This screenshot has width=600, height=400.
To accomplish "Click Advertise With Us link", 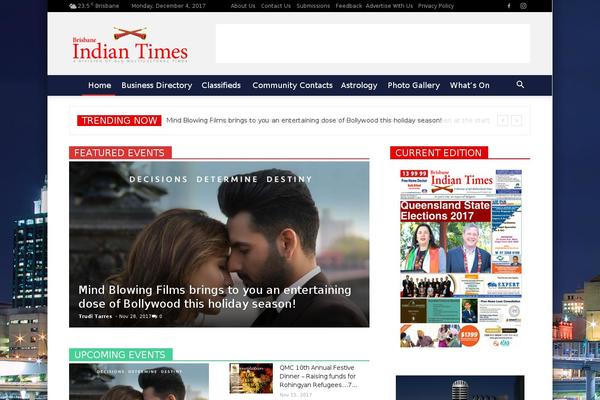I will (389, 6).
